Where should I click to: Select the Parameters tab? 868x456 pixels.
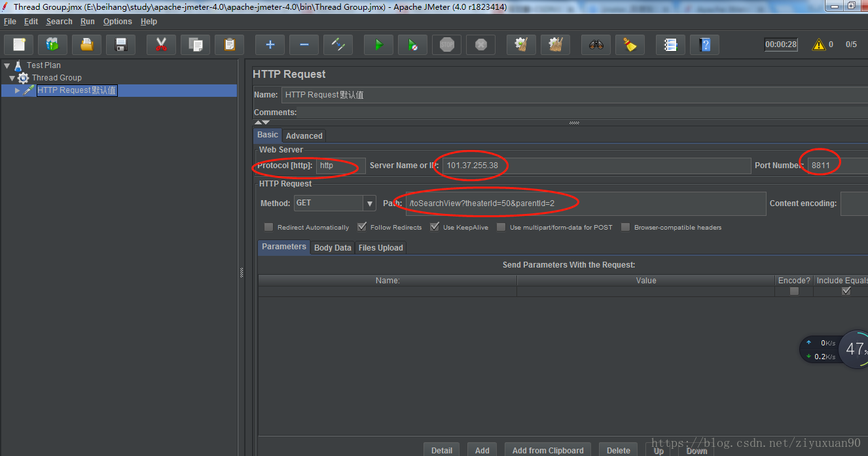(x=284, y=247)
